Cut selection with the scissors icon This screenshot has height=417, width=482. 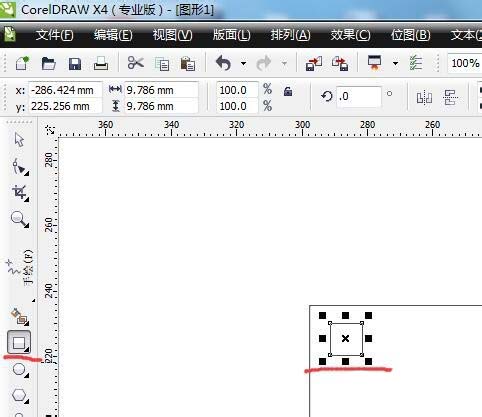[136, 63]
